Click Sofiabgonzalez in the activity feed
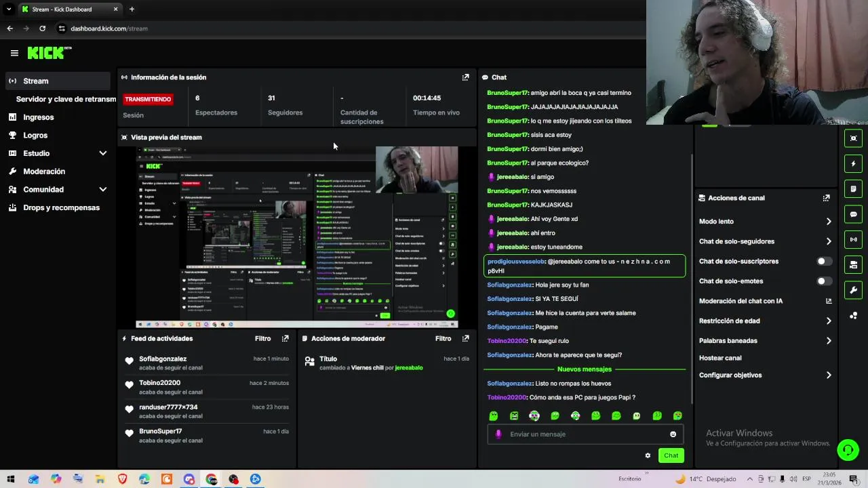Image resolution: width=868 pixels, height=488 pixels. [x=163, y=359]
